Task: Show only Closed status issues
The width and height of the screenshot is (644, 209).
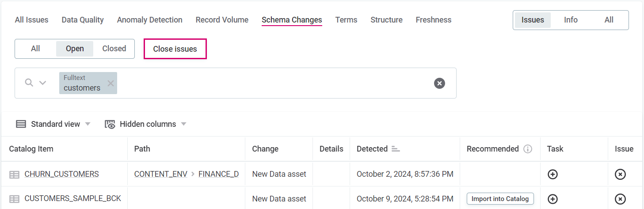Action: 114,49
